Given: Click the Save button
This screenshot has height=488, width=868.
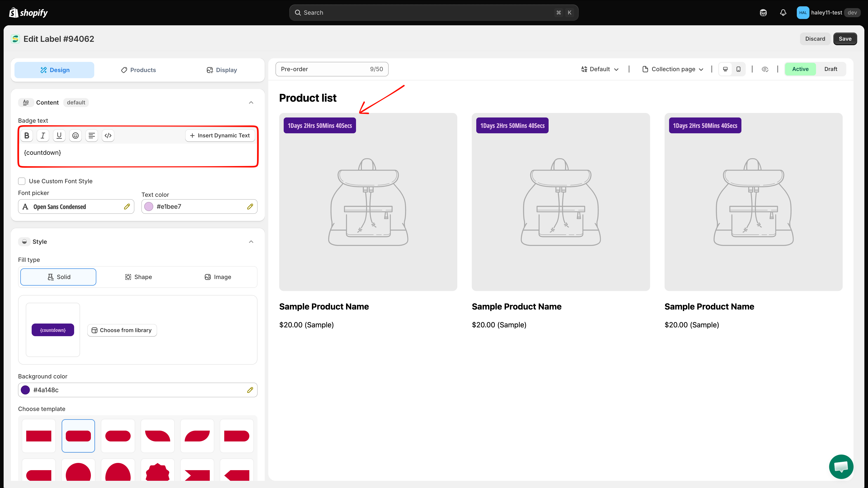Looking at the screenshot, I should (x=845, y=39).
